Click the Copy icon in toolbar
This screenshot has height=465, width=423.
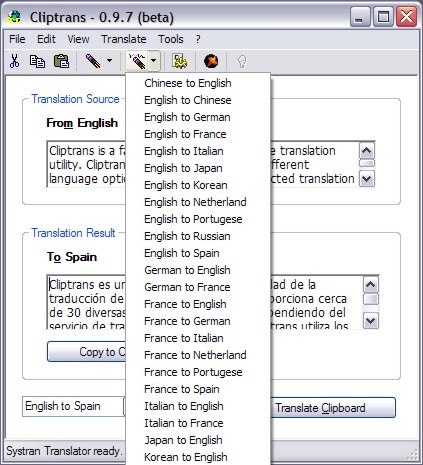37,61
